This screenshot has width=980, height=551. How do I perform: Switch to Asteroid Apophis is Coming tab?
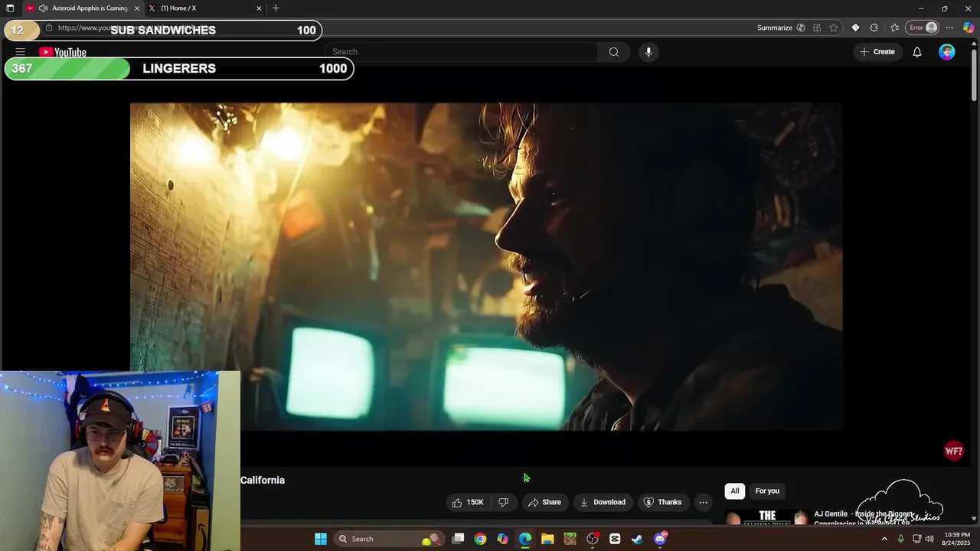(84, 8)
